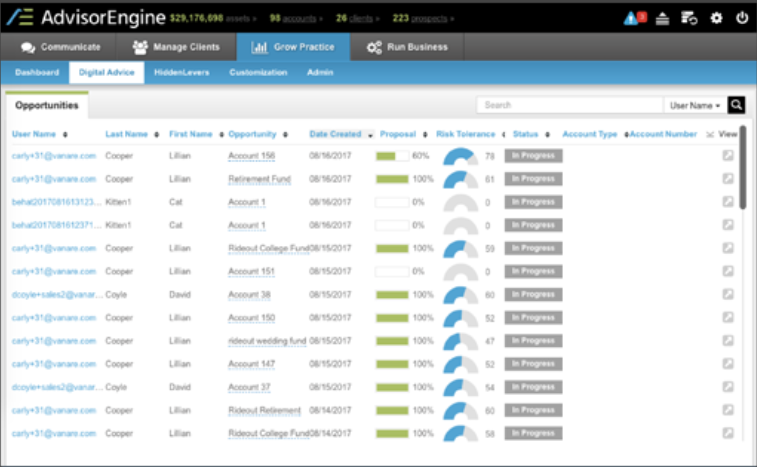Click In Progress status for Account 37

[x=533, y=387]
